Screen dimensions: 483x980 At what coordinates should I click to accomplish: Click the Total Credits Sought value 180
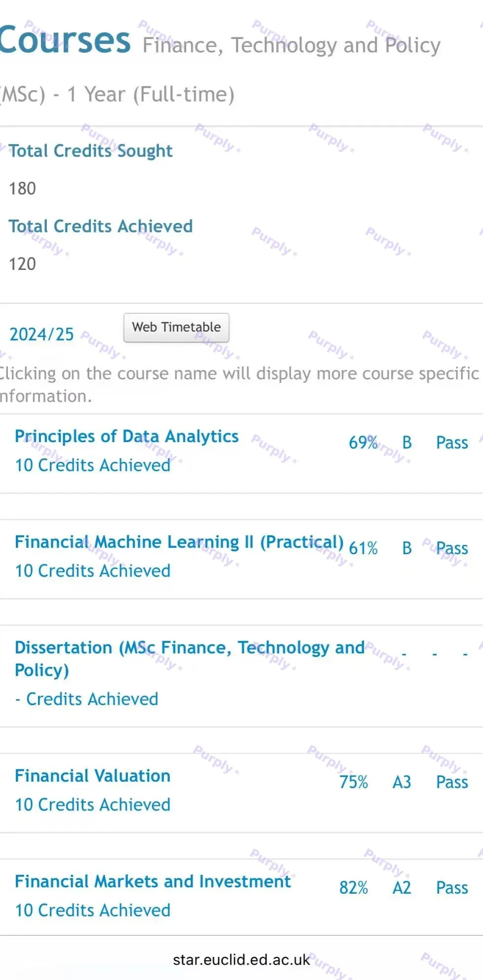pyautogui.click(x=23, y=188)
